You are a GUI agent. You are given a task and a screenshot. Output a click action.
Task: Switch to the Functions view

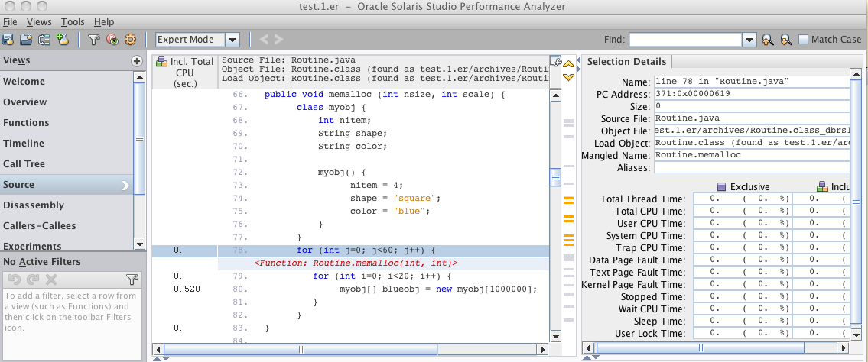point(67,123)
